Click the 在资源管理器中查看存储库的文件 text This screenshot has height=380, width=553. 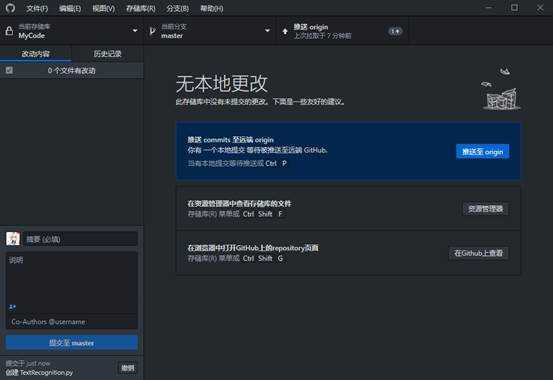pos(239,204)
